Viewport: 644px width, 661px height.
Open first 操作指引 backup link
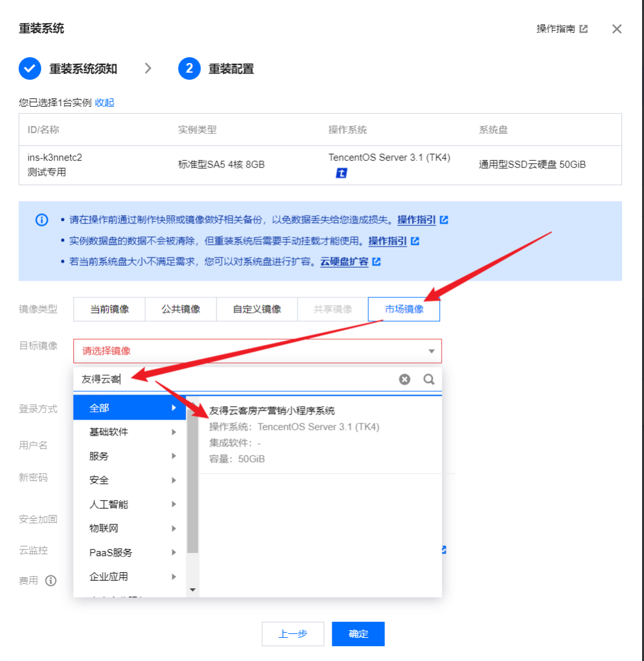[x=416, y=219]
